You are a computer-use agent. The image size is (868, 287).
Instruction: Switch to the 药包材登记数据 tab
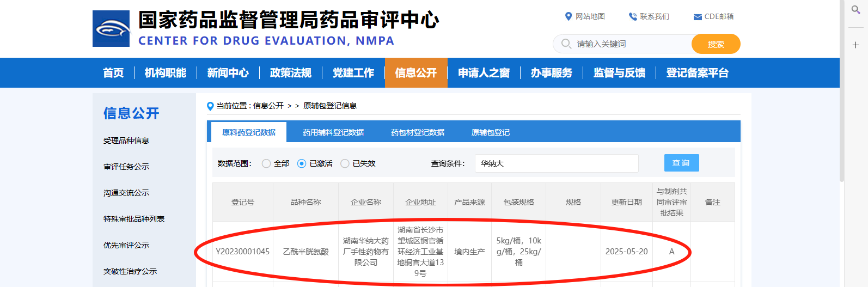418,132
